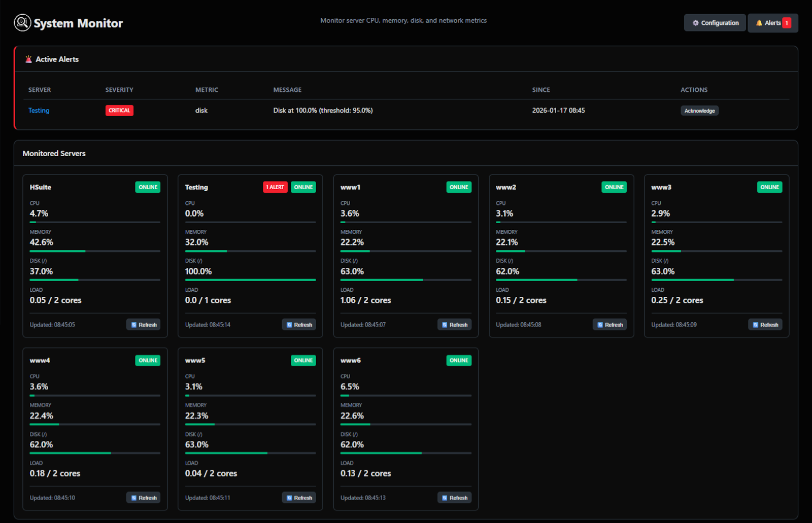Click the bell icon in Alerts button
The height and width of the screenshot is (523, 812).
point(759,23)
